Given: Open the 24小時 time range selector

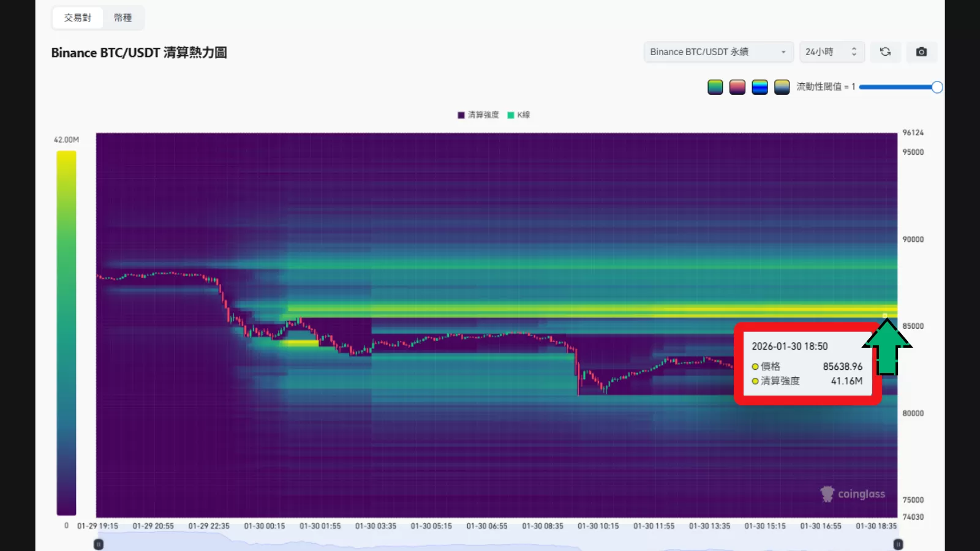Looking at the screenshot, I should (832, 52).
